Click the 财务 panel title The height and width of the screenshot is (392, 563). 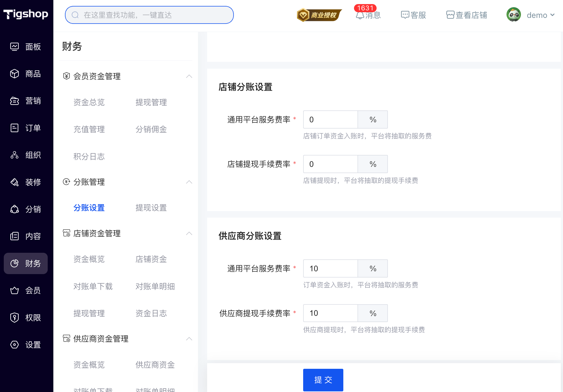[x=72, y=46]
